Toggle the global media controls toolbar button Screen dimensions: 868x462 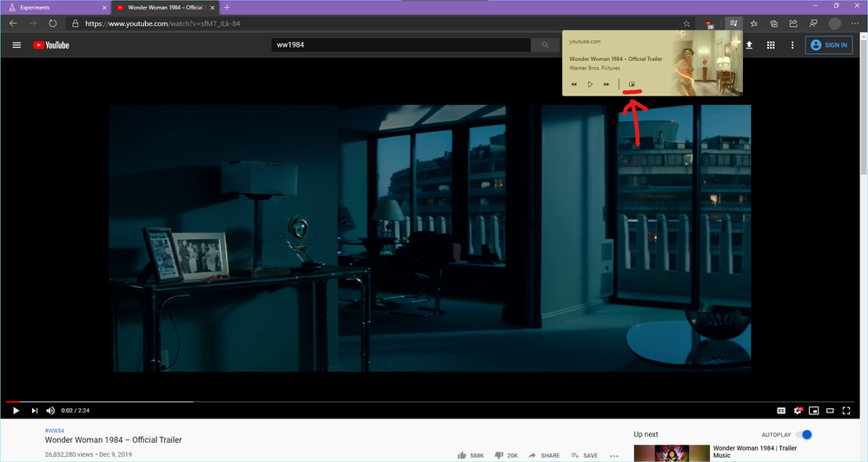(x=733, y=23)
